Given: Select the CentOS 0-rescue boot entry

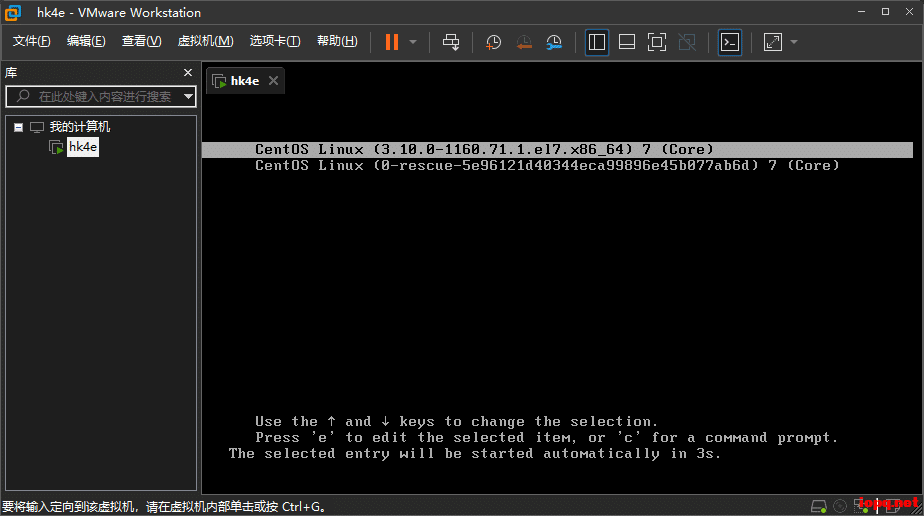Looking at the screenshot, I should (547, 166).
